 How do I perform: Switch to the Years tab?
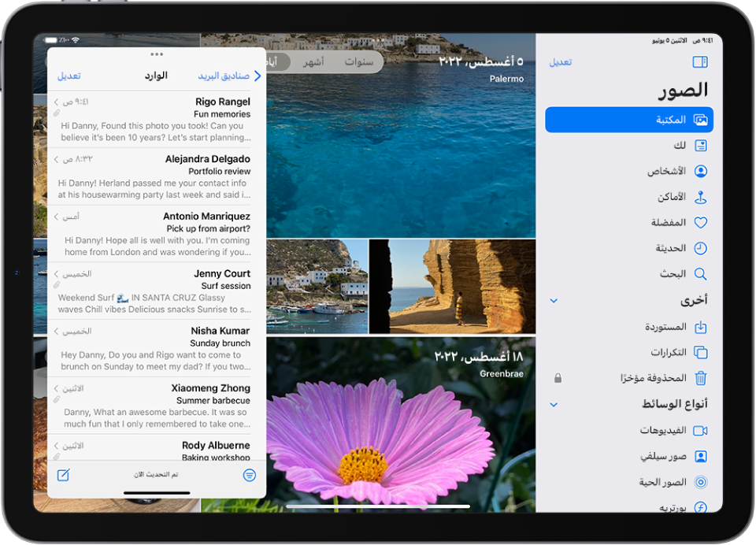[358, 62]
